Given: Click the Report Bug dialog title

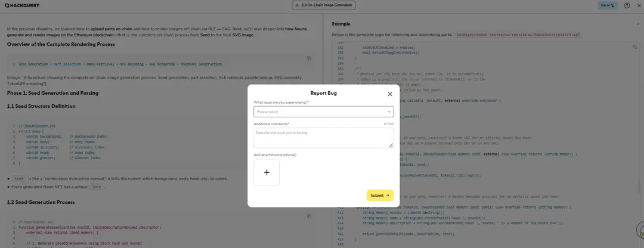Looking at the screenshot, I should 323,93.
